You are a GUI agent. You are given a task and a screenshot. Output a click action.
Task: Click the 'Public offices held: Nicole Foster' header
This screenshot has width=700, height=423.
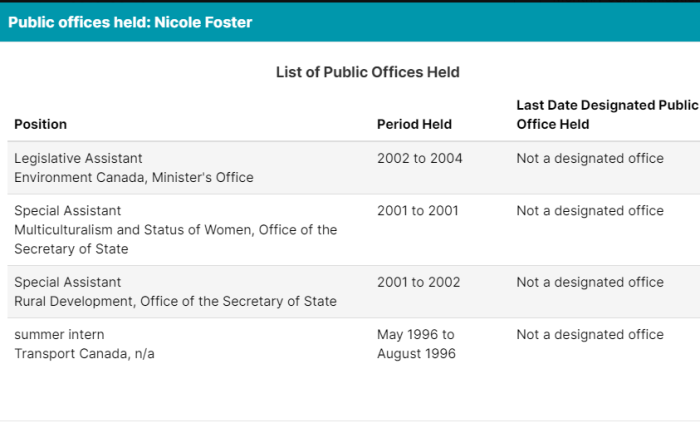tap(130, 22)
